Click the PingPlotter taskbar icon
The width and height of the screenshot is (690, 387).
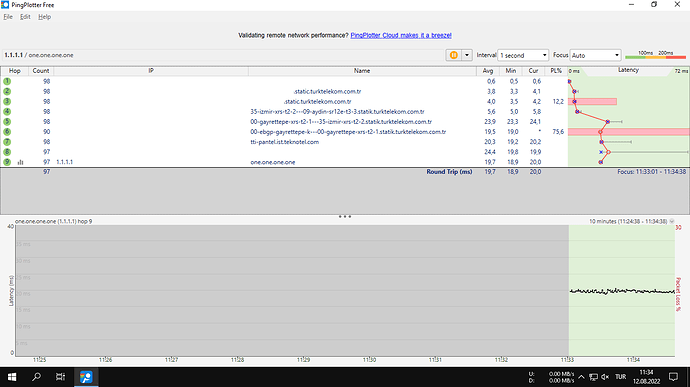click(86, 377)
